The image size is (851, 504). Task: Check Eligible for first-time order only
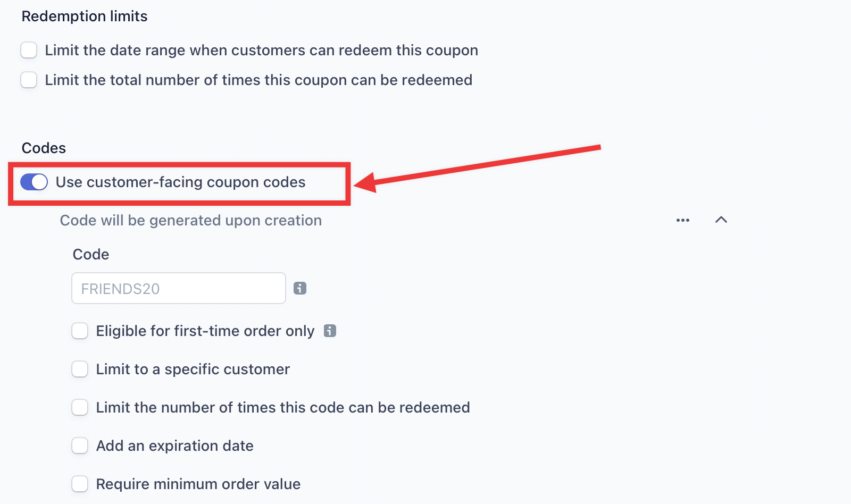80,331
